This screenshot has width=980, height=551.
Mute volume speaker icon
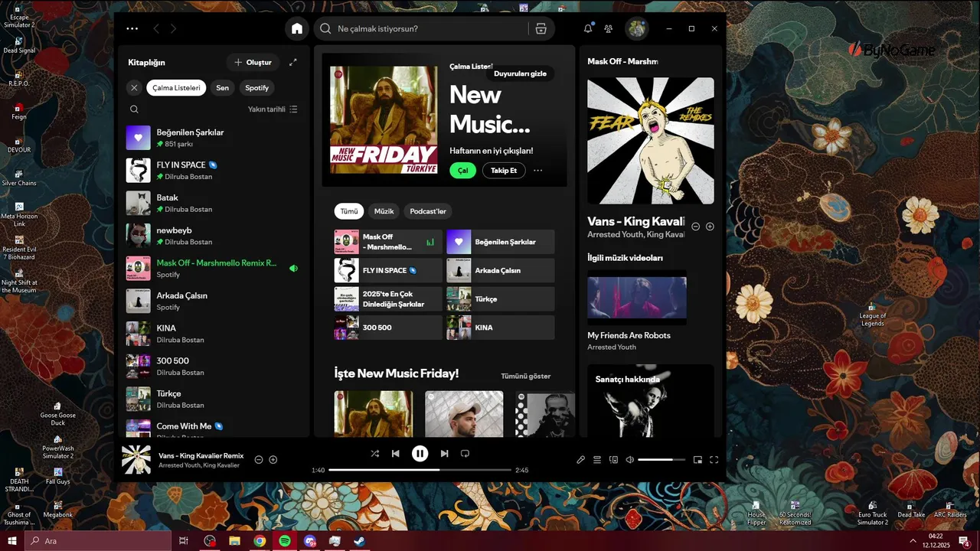(x=629, y=460)
